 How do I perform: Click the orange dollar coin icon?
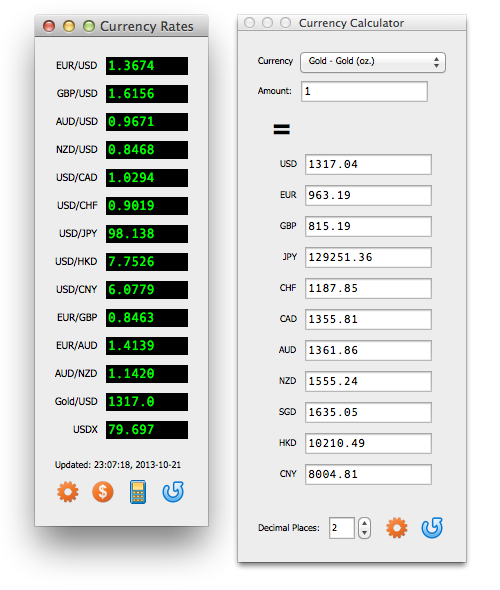[x=103, y=492]
